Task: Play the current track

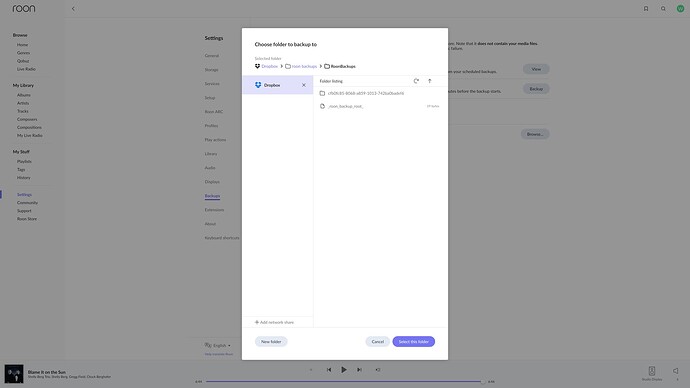Action: pyautogui.click(x=344, y=370)
